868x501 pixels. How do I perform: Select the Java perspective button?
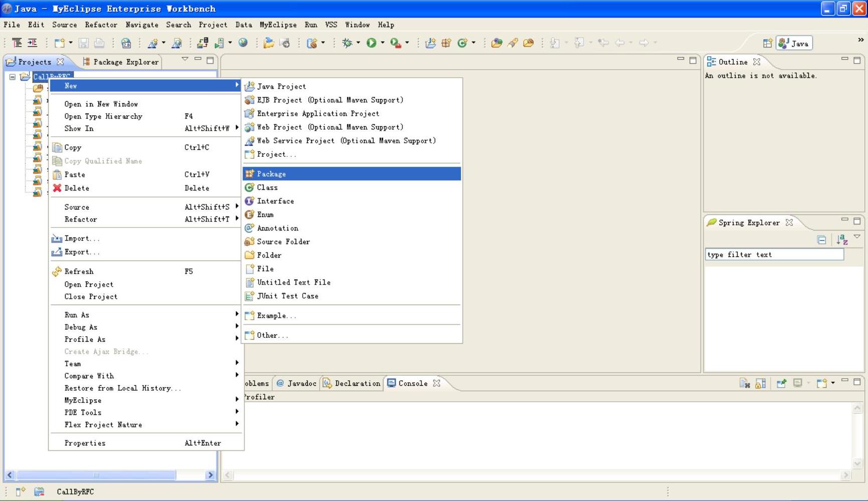tap(794, 43)
